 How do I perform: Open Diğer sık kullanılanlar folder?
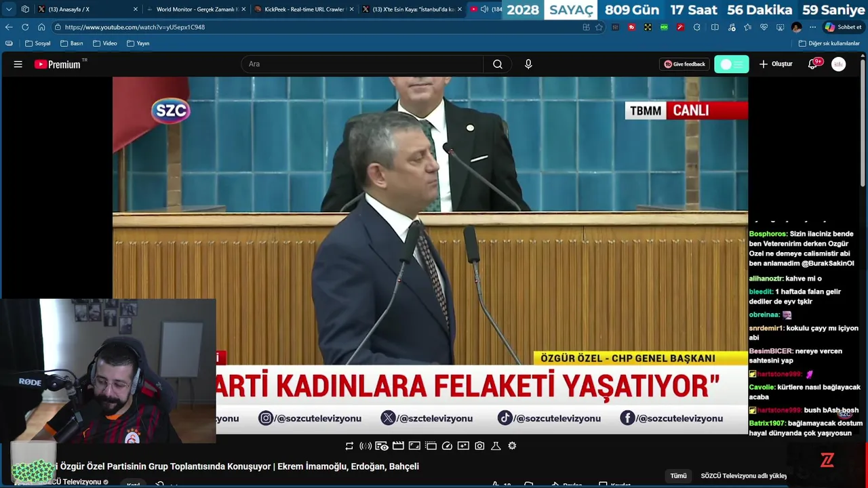click(829, 43)
